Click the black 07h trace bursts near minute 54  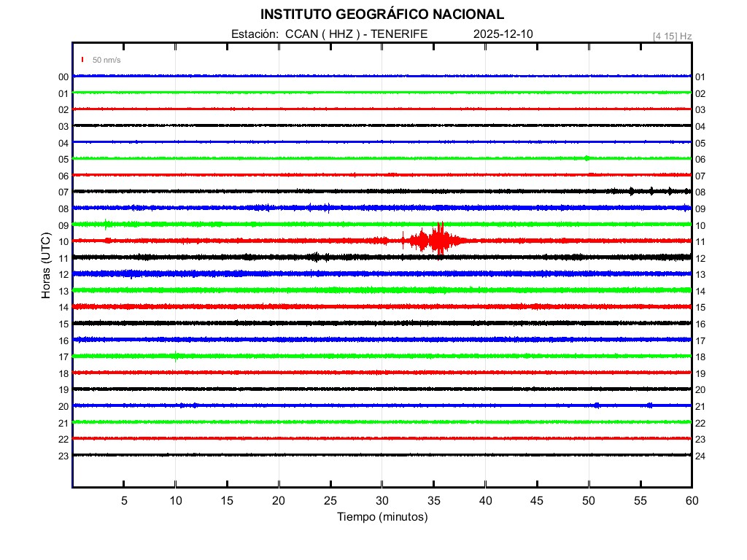point(632,191)
